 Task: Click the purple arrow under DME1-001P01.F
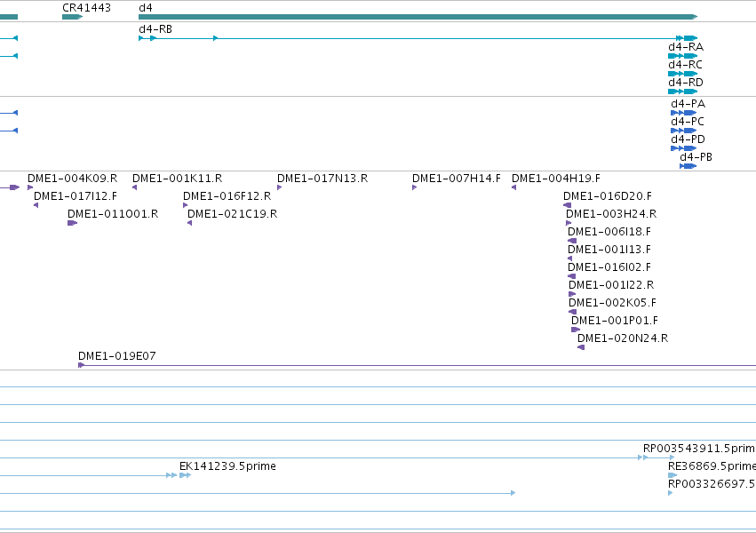coord(576,330)
